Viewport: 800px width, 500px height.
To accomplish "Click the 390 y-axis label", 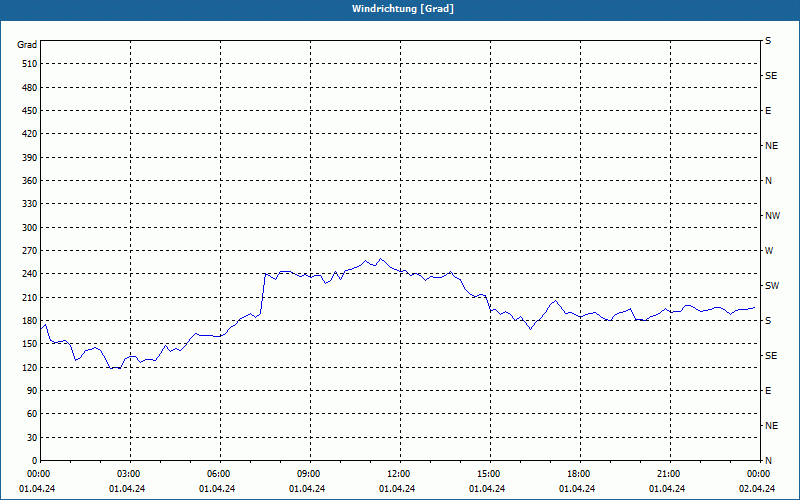I will click(30, 158).
